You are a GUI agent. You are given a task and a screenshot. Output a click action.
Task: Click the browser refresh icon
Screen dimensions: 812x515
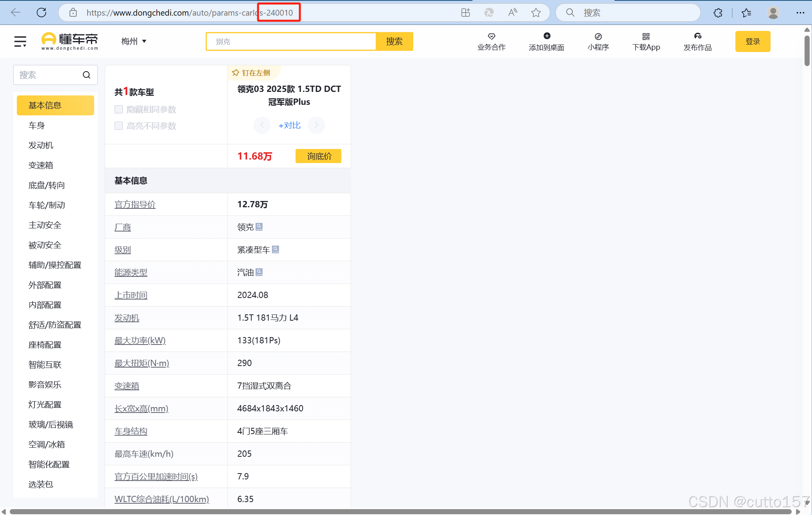tap(41, 13)
